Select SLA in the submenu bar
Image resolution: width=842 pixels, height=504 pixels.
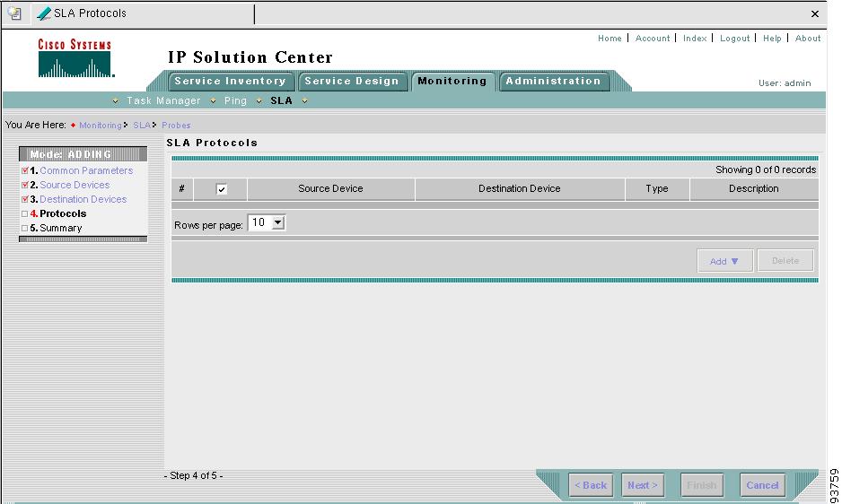(281, 101)
